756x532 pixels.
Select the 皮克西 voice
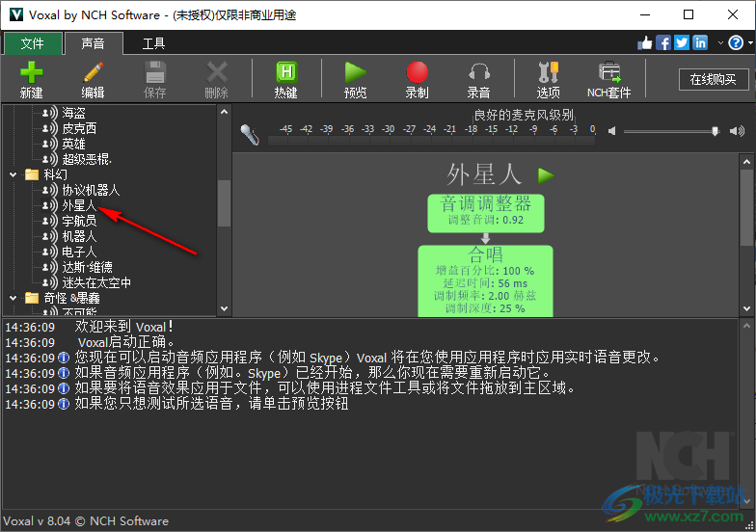(79, 129)
